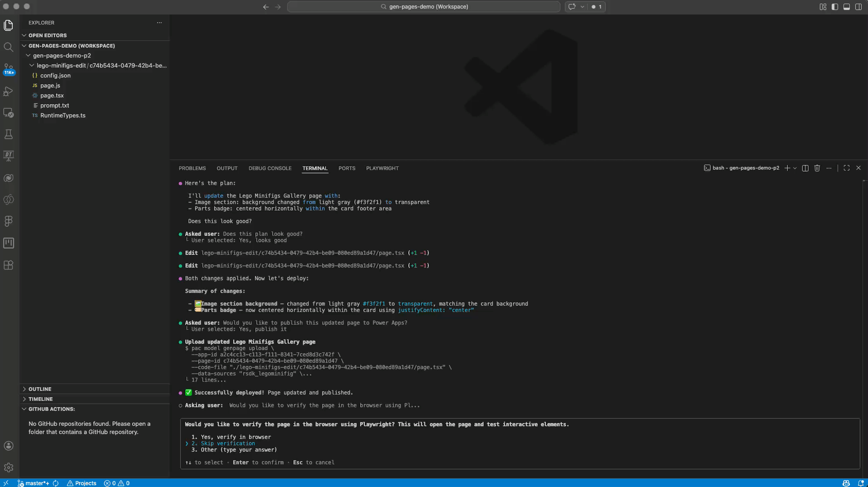Open Source Control view showing 11K+ changes
This screenshot has height=487, width=868.
pyautogui.click(x=9, y=68)
